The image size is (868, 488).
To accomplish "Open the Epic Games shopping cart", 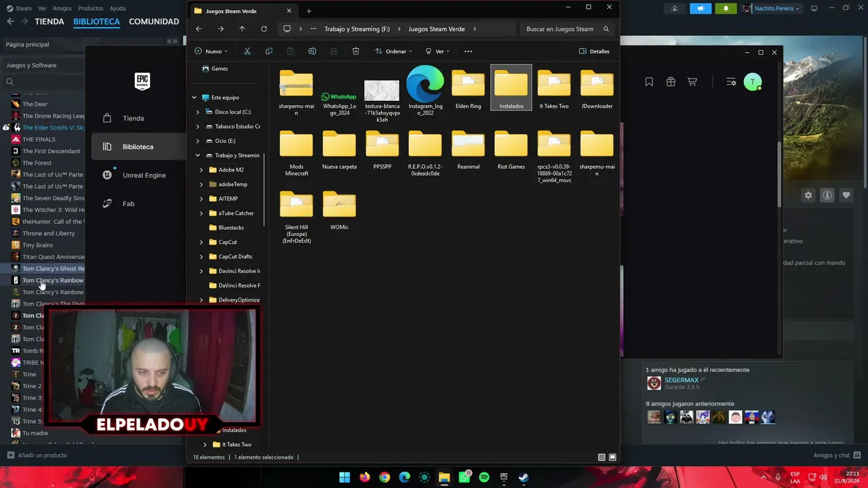I will click(692, 82).
